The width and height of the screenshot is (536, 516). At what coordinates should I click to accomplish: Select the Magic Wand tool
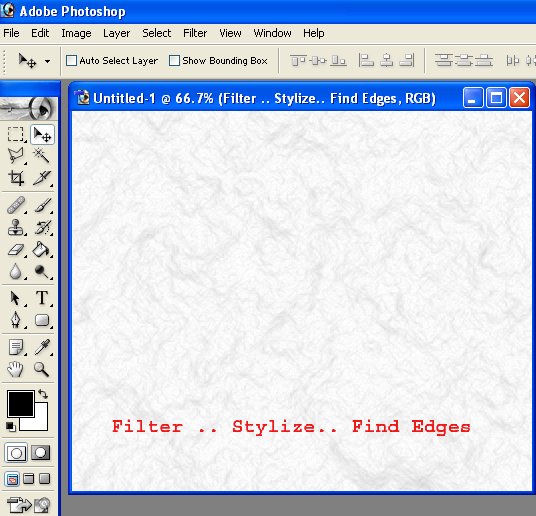tap(41, 156)
